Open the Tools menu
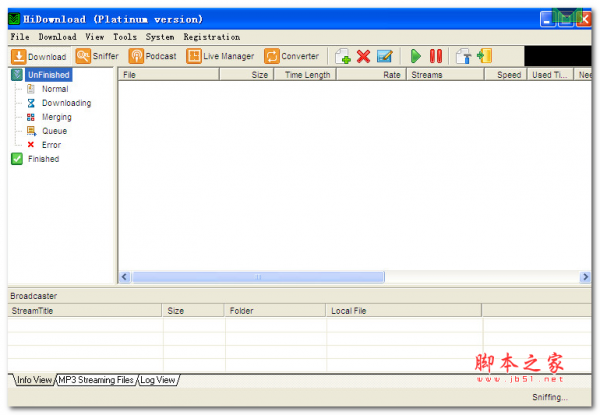Screen dimensions: 600x415 [125, 37]
